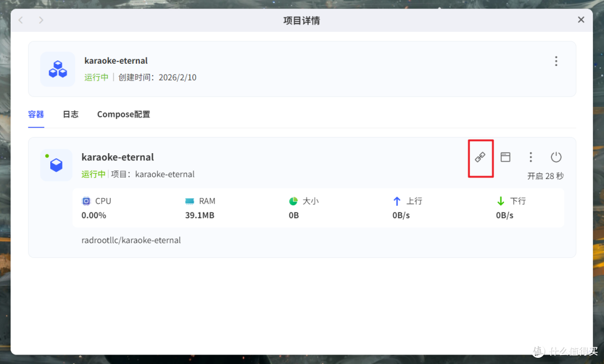Click the 上行 0B/s value
The height and width of the screenshot is (364, 604).
[x=401, y=215]
